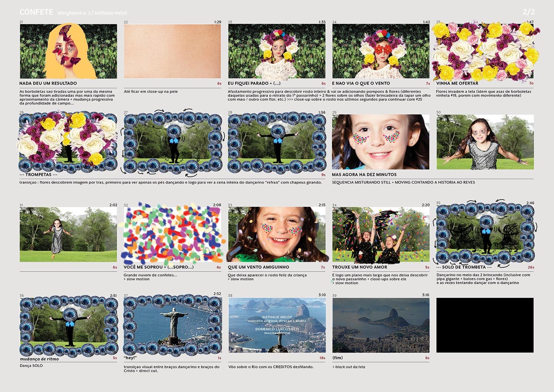Click note 'Grande nuvem de confetes...'
554x392 pixels.
[150, 275]
